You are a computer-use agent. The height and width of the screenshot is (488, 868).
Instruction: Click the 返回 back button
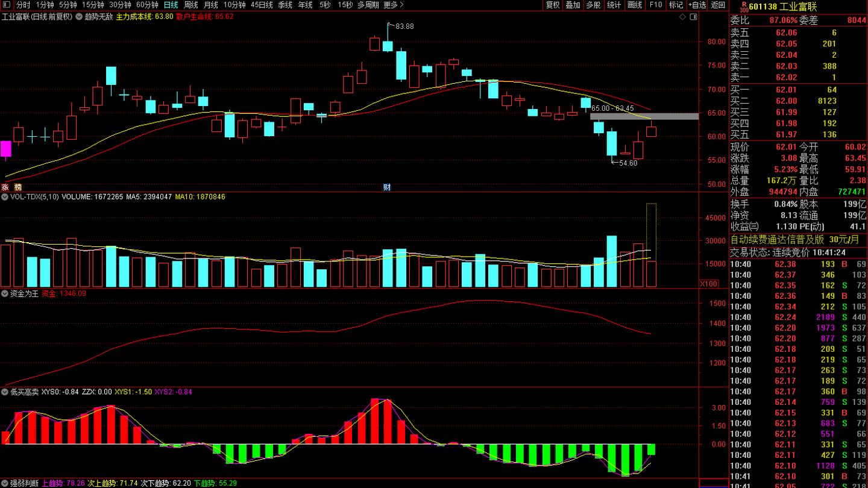pos(718,5)
